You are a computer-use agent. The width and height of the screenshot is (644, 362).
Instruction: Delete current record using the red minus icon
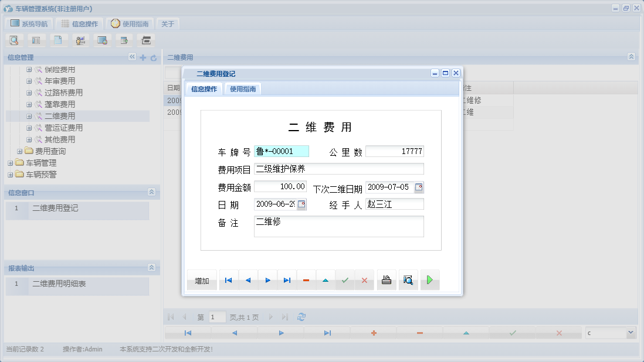(306, 280)
